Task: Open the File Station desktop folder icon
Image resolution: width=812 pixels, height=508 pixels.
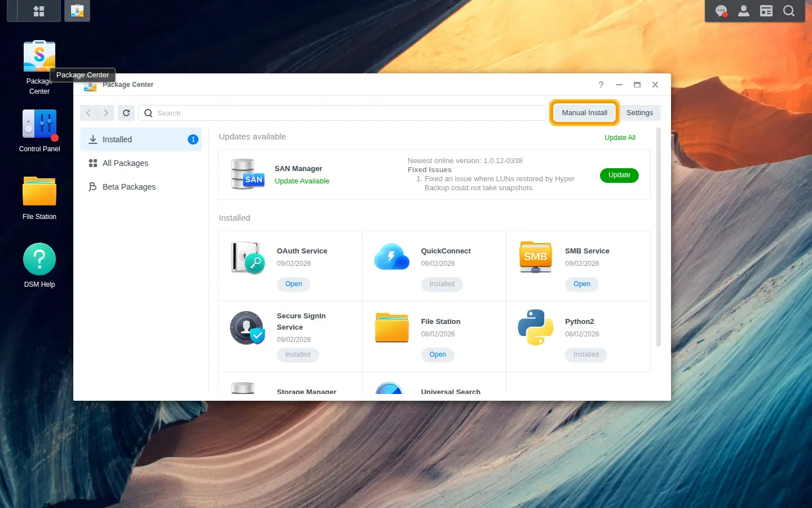Action: (x=39, y=191)
